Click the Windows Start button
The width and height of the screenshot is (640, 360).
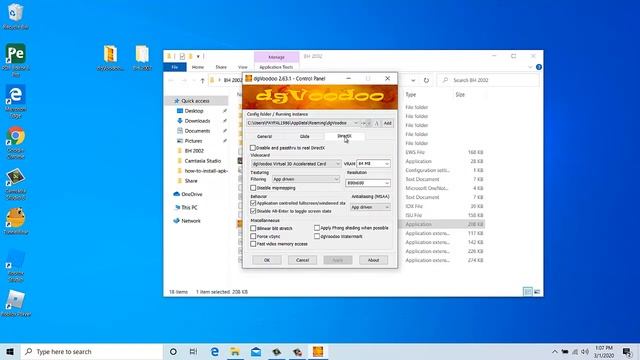pyautogui.click(x=10, y=351)
